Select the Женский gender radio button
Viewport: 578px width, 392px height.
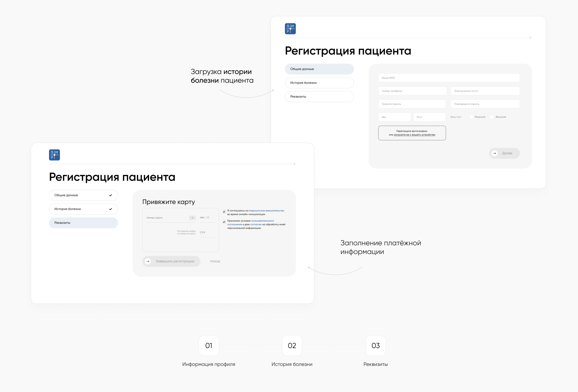pyautogui.click(x=492, y=117)
